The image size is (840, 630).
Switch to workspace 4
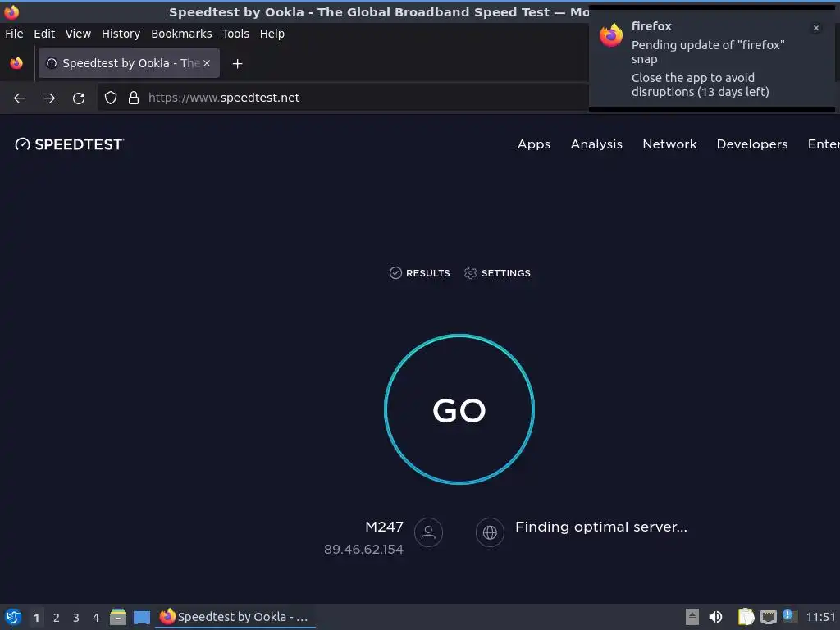pos(96,618)
